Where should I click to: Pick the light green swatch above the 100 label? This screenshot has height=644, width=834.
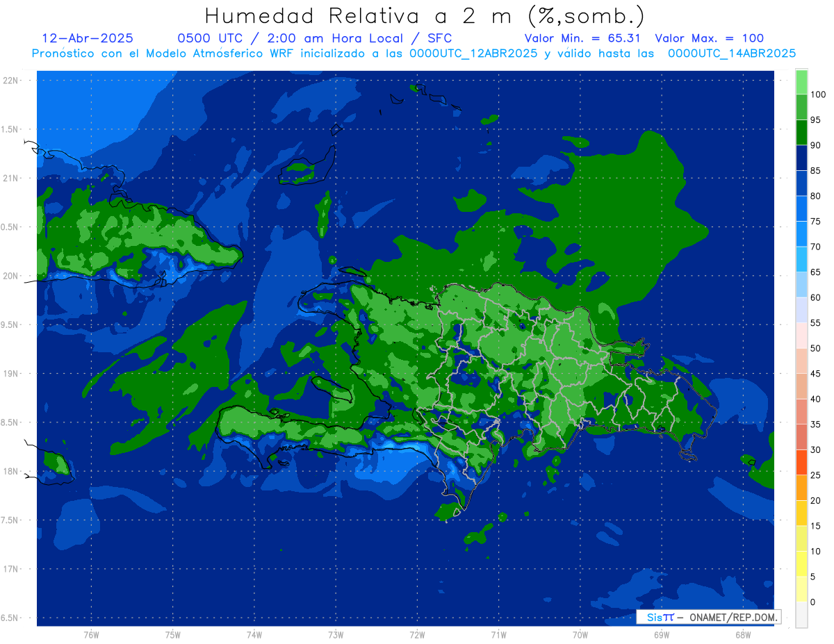[x=801, y=82]
